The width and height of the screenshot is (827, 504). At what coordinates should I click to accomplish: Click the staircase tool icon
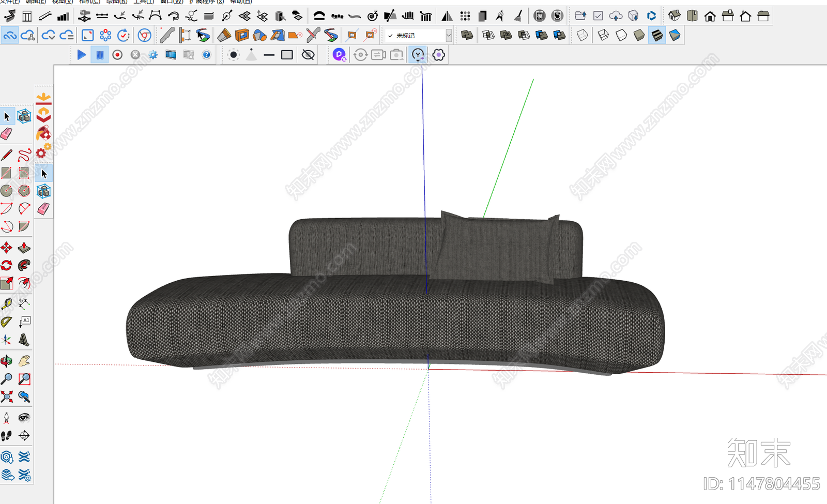(x=45, y=16)
